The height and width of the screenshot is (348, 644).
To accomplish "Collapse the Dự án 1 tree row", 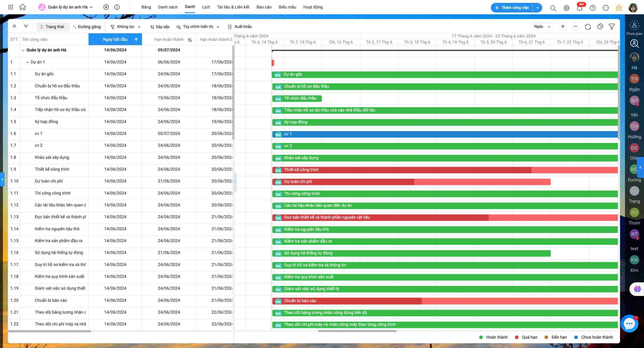I will click(27, 62).
